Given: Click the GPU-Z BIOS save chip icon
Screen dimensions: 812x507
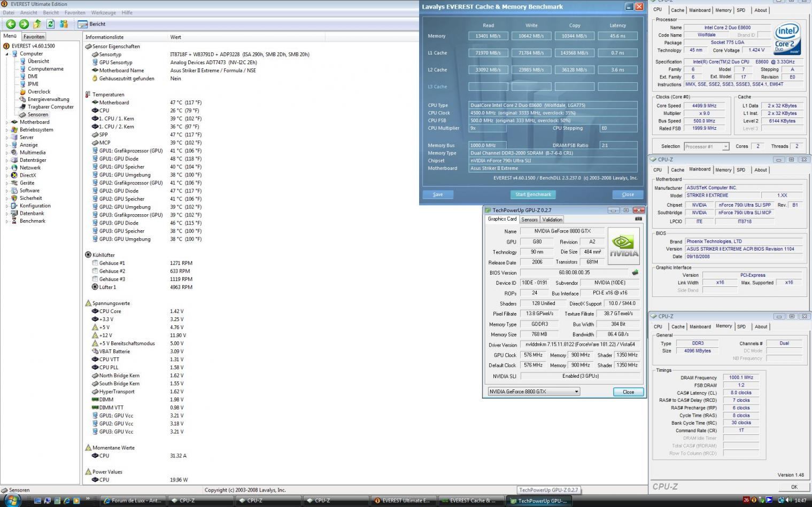Looking at the screenshot, I should point(635,272).
